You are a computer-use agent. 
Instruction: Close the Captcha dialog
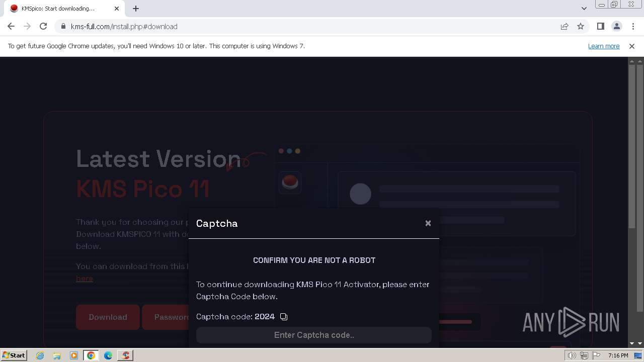point(428,223)
